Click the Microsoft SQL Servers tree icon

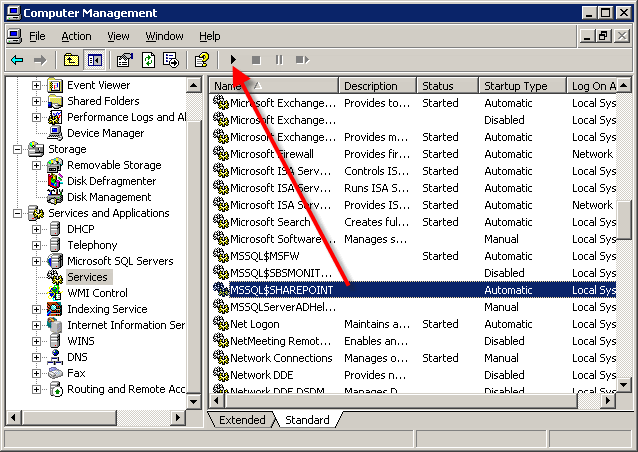tap(55, 261)
